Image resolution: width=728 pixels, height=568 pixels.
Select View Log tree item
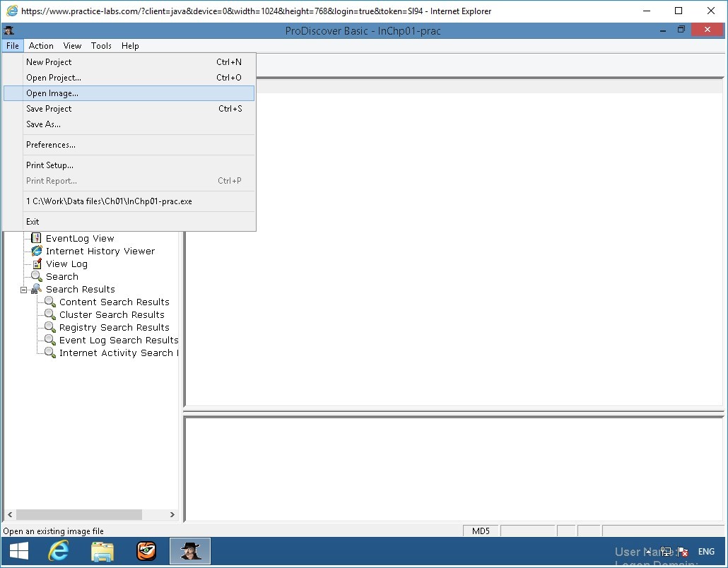coord(66,264)
